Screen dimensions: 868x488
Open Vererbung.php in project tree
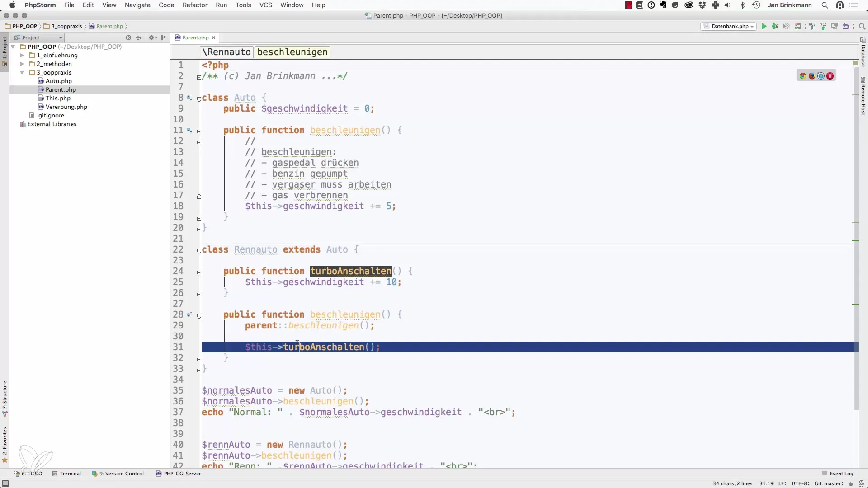click(66, 107)
